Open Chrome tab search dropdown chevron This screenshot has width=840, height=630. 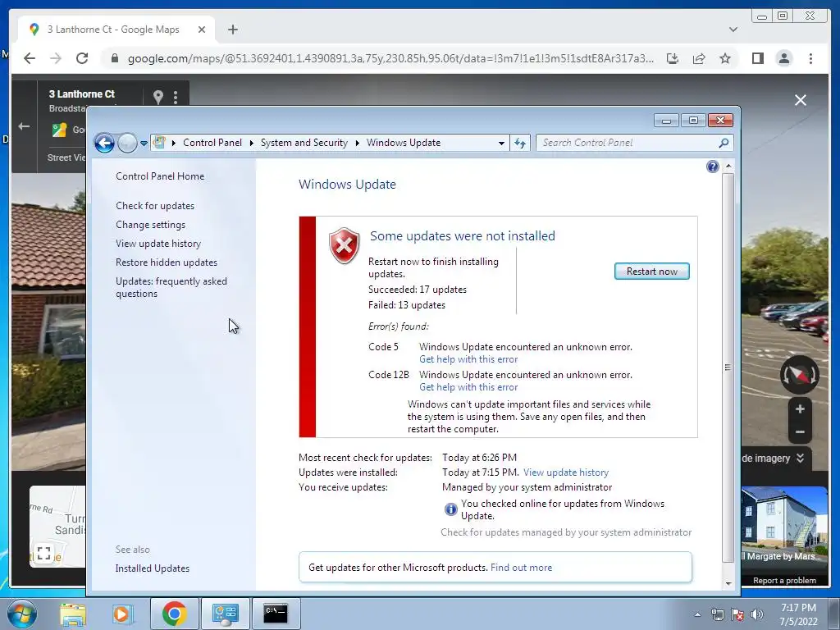click(733, 30)
